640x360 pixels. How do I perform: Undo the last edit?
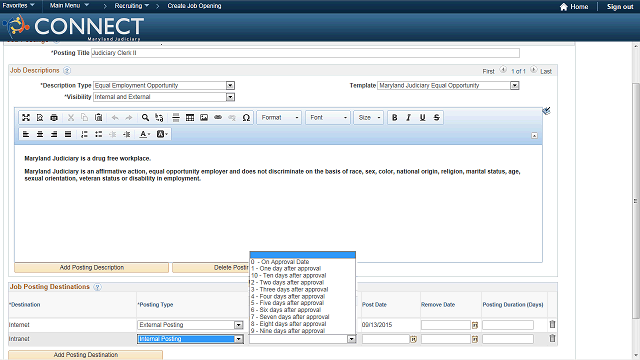coord(115,118)
